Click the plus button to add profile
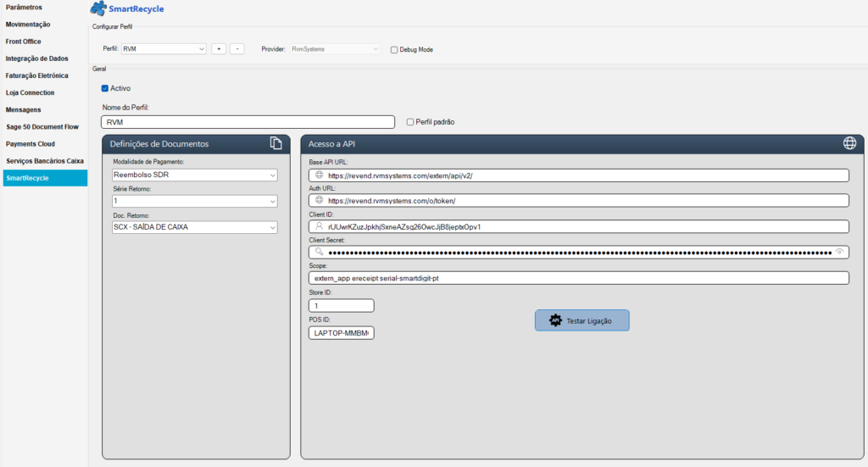 tap(219, 49)
